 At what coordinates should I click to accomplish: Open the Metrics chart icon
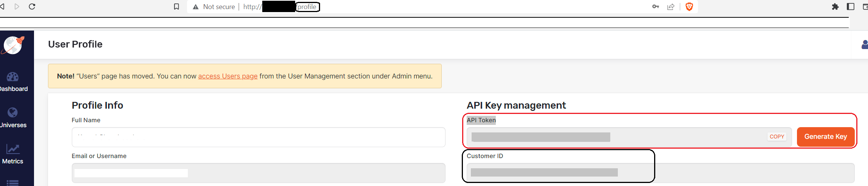tap(13, 149)
